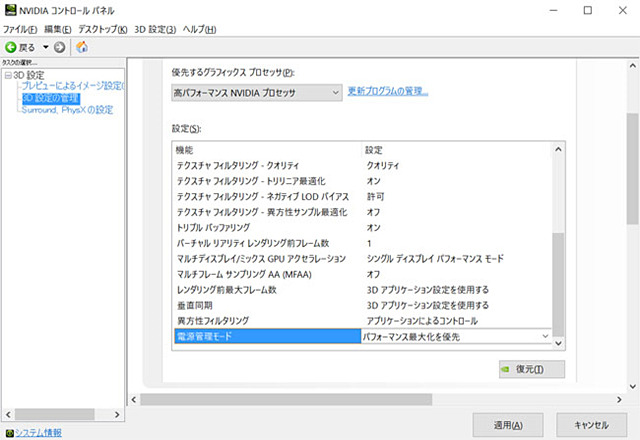The image size is (640, 440).
Task: Select the 異方性フィルタリング row
Action: tap(362, 321)
